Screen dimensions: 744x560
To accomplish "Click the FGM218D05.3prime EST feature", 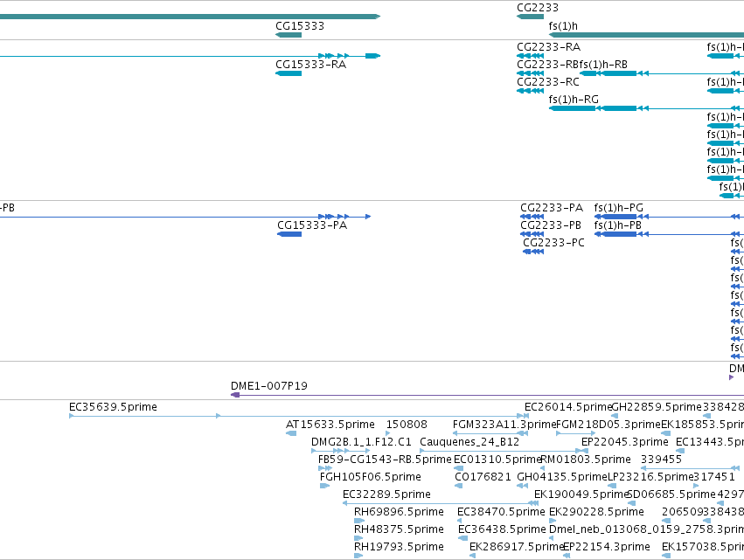I will click(x=575, y=433).
